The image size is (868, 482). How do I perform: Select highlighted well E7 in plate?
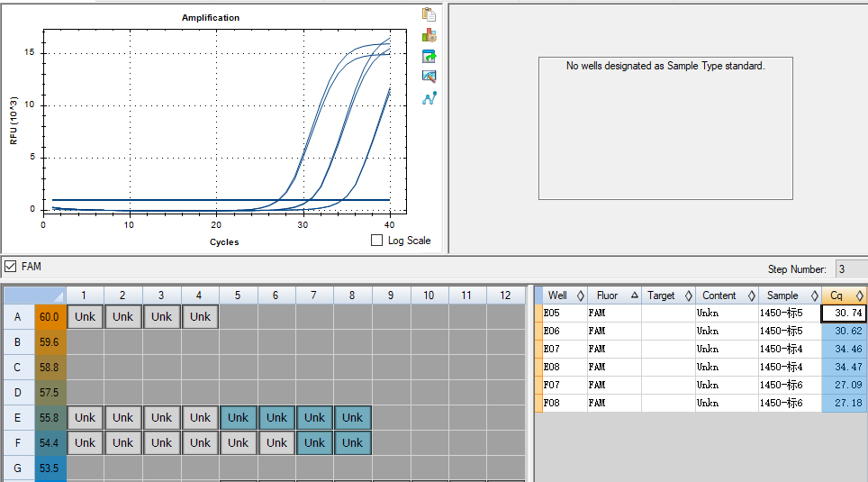pos(314,418)
